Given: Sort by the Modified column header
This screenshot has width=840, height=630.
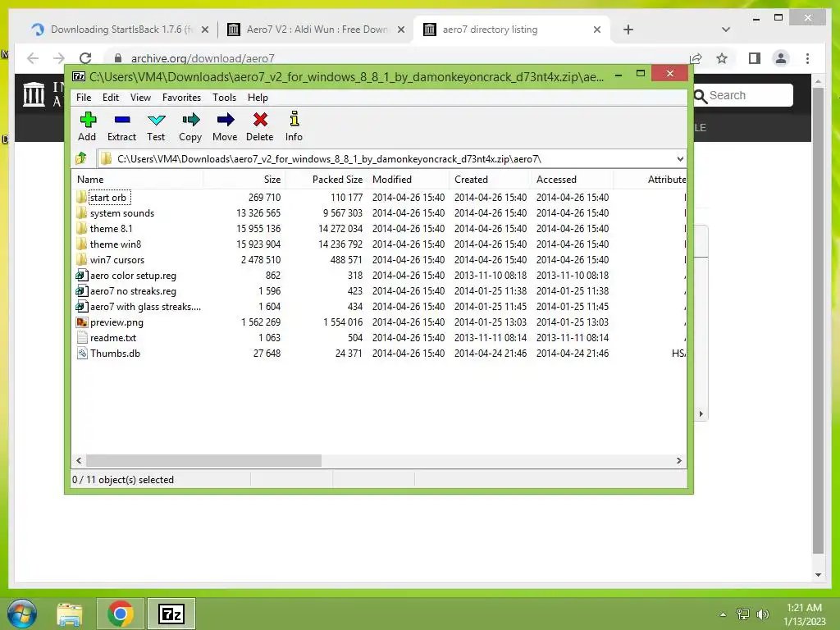Looking at the screenshot, I should click(x=409, y=180).
